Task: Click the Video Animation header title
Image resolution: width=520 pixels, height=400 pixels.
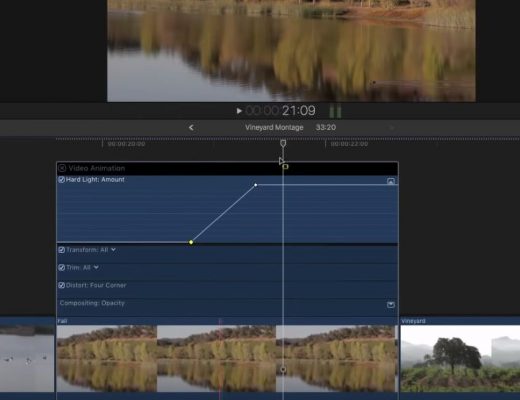Action: point(97,168)
